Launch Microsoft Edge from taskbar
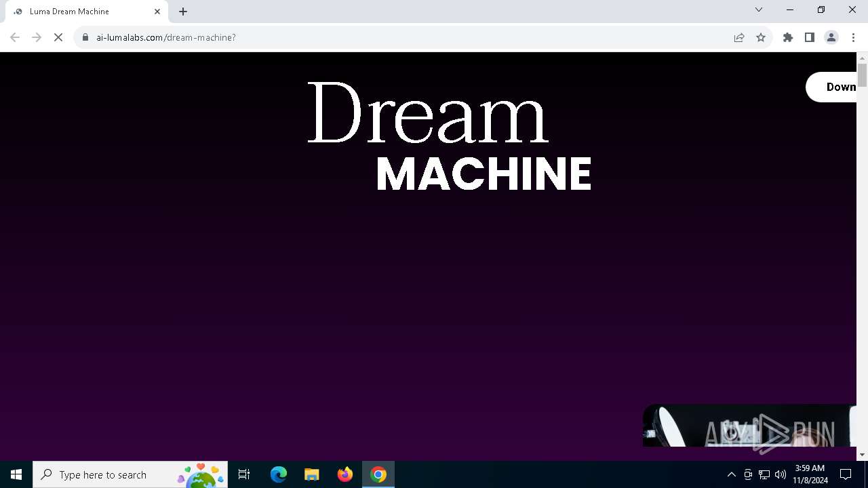Viewport: 868px width, 488px height. (x=279, y=474)
